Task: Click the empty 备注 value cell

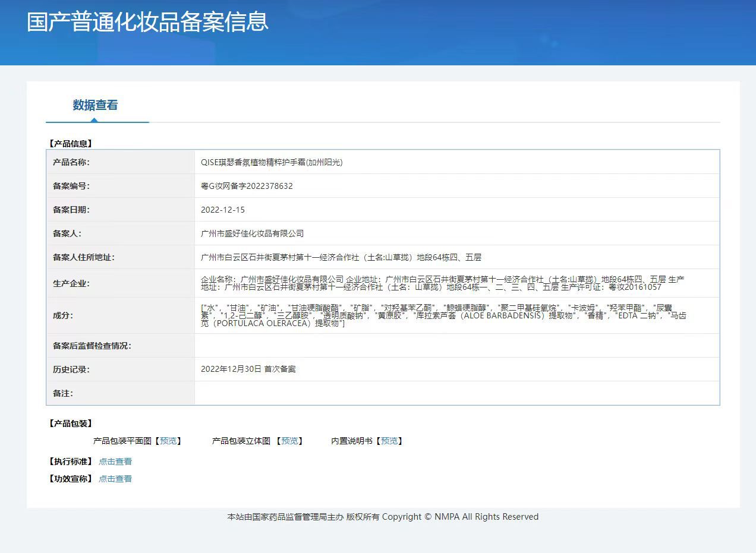Action: (456, 393)
